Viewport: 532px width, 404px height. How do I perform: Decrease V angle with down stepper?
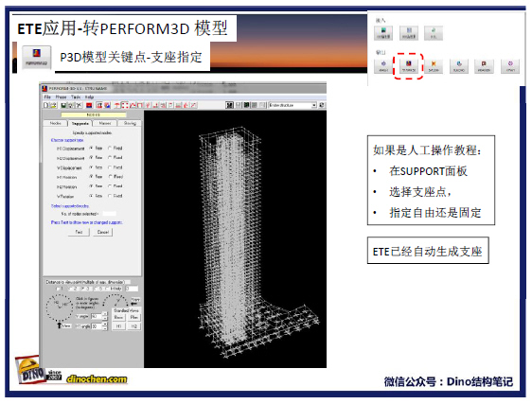coord(105,318)
